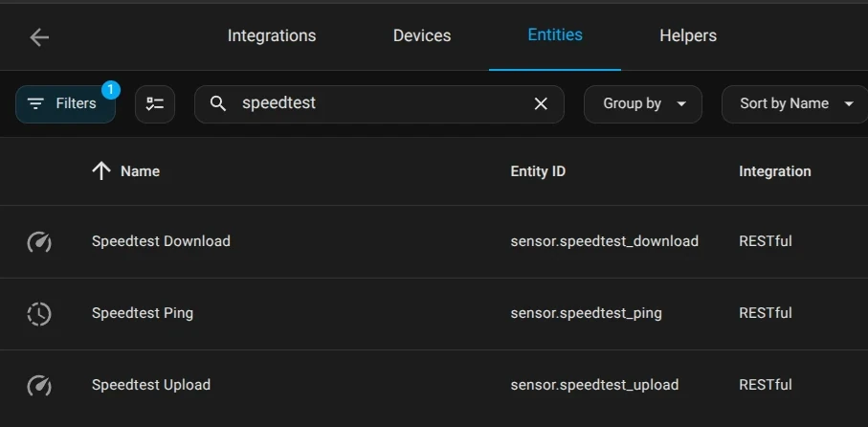Image resolution: width=868 pixels, height=427 pixels.
Task: Open the Helpers tab
Action: [x=688, y=36]
